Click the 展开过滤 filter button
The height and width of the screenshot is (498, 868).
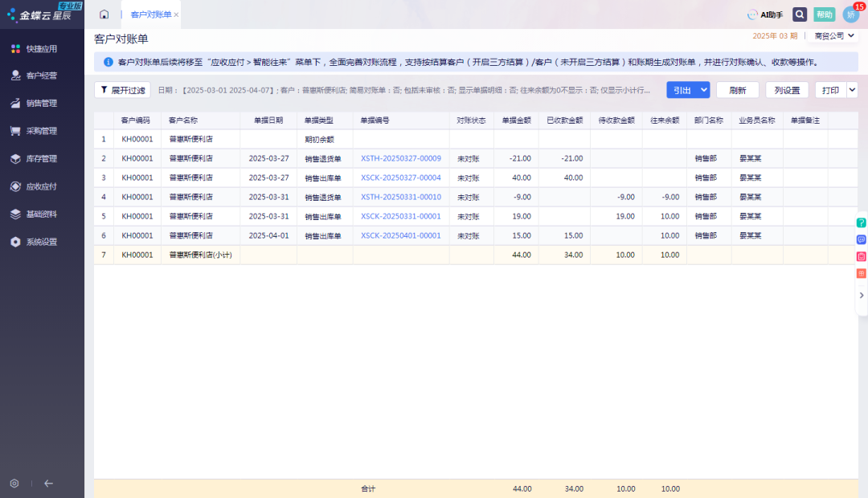click(123, 90)
